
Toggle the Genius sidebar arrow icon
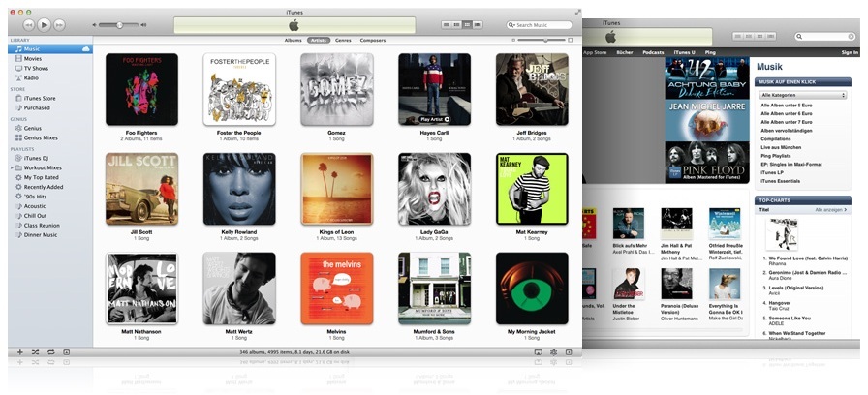click(x=569, y=352)
